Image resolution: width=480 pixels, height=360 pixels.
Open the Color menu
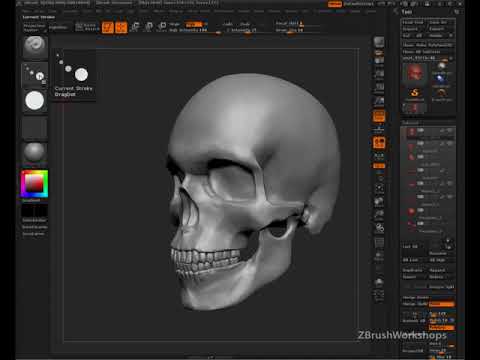53,11
